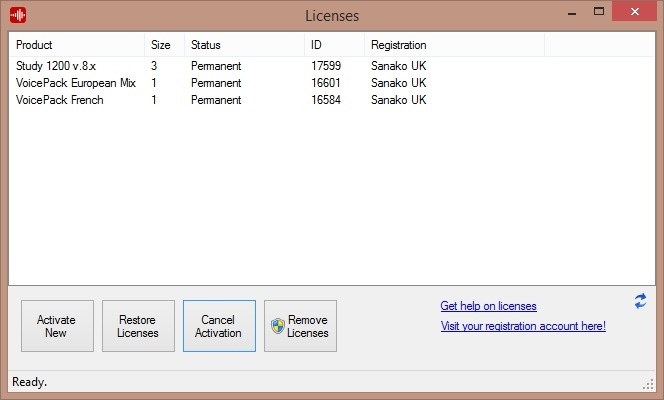664x400 pixels.
Task: Select license ID 16601 cell
Action: click(x=326, y=83)
